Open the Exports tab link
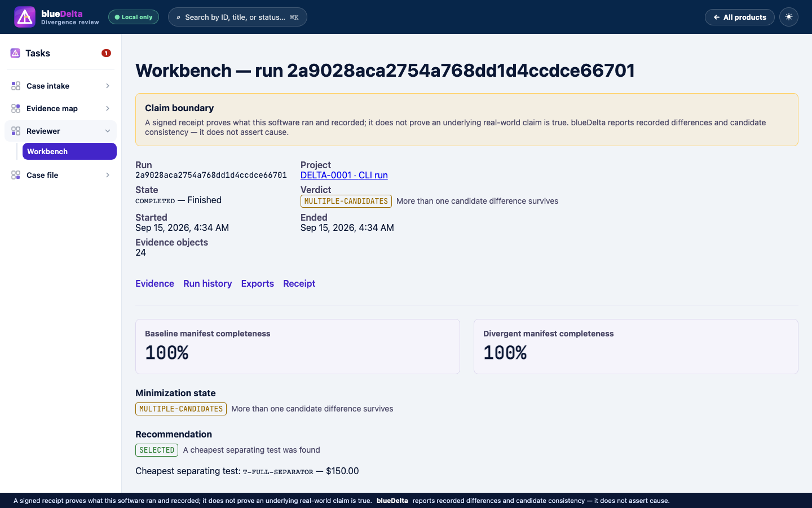Image resolution: width=812 pixels, height=508 pixels. (x=258, y=283)
